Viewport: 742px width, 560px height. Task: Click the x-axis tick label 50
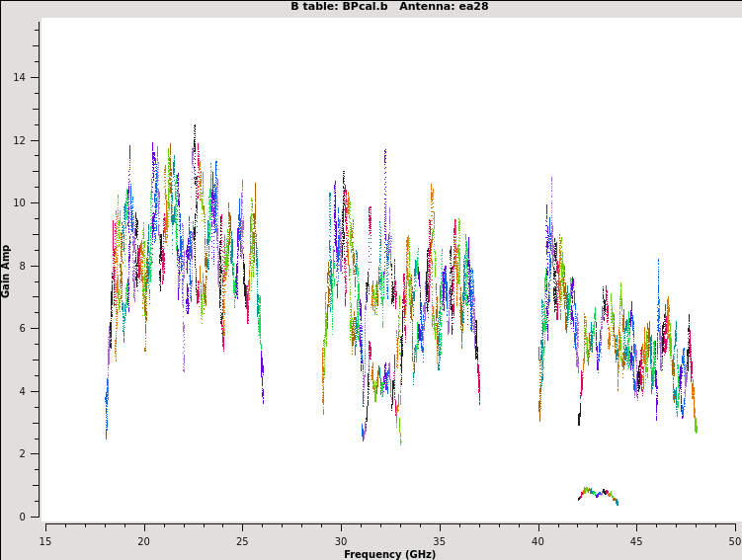[x=734, y=541]
